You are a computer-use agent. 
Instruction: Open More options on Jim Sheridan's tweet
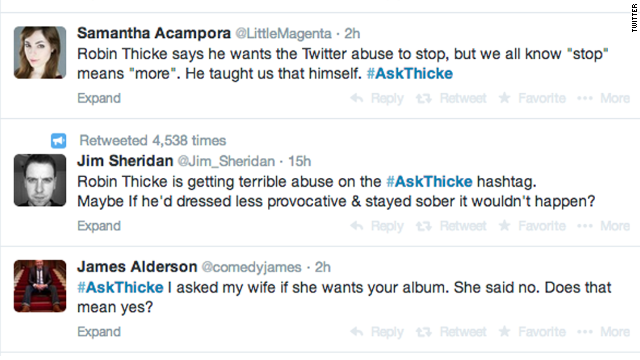point(604,226)
